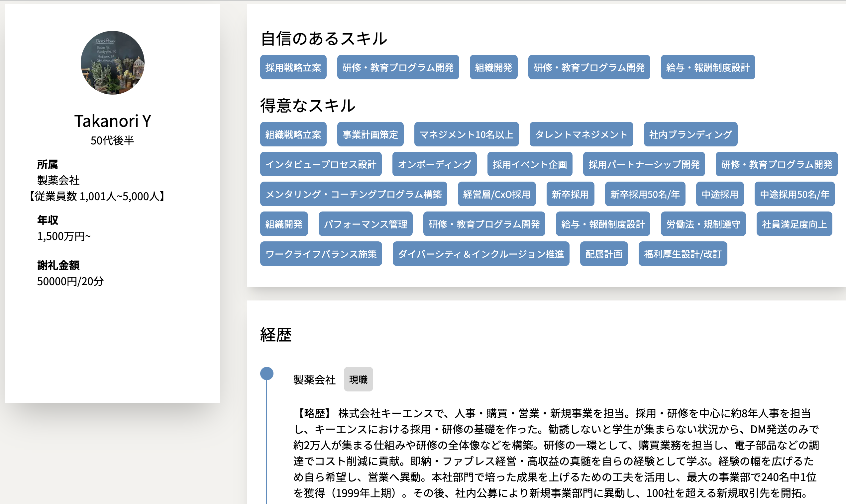Click the 新卒採用50名/年 tag
Image resolution: width=846 pixels, height=504 pixels.
pyautogui.click(x=644, y=194)
